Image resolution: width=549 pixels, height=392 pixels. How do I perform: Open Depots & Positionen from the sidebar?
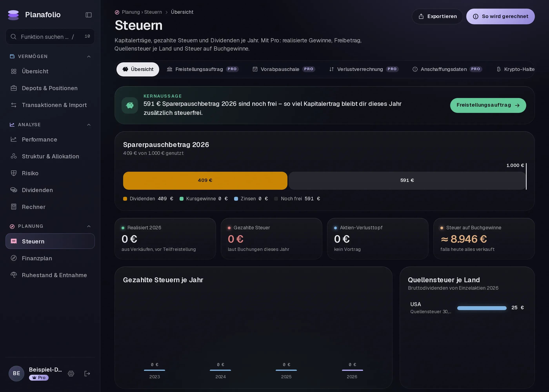click(50, 88)
